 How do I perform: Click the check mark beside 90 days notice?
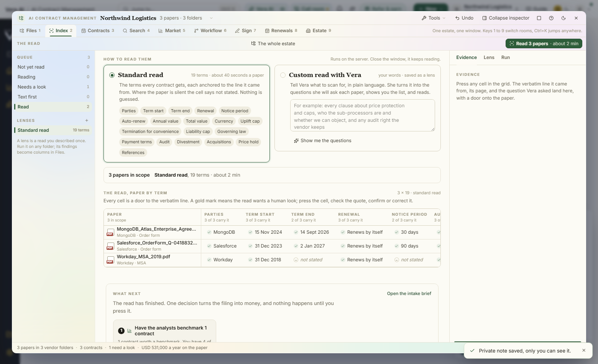(x=397, y=246)
